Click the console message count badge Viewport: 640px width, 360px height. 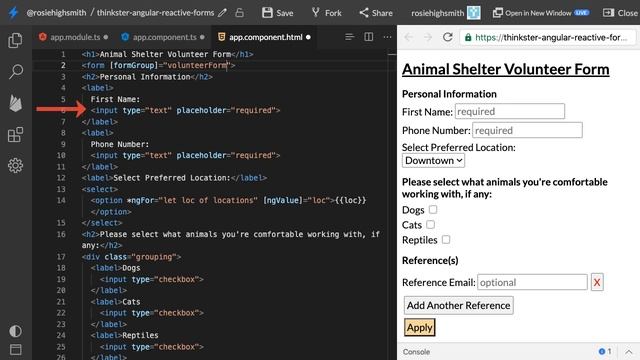click(604, 351)
